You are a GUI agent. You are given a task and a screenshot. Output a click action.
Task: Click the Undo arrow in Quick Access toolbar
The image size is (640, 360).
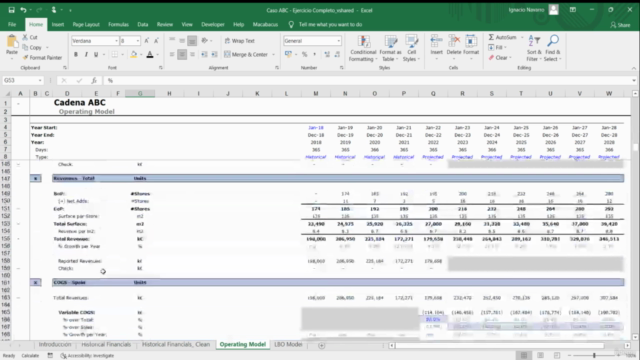coord(23,10)
